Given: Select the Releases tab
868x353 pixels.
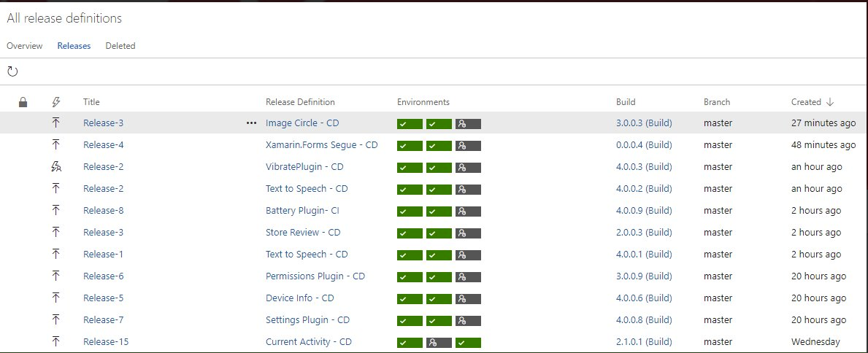Looking at the screenshot, I should coord(74,46).
